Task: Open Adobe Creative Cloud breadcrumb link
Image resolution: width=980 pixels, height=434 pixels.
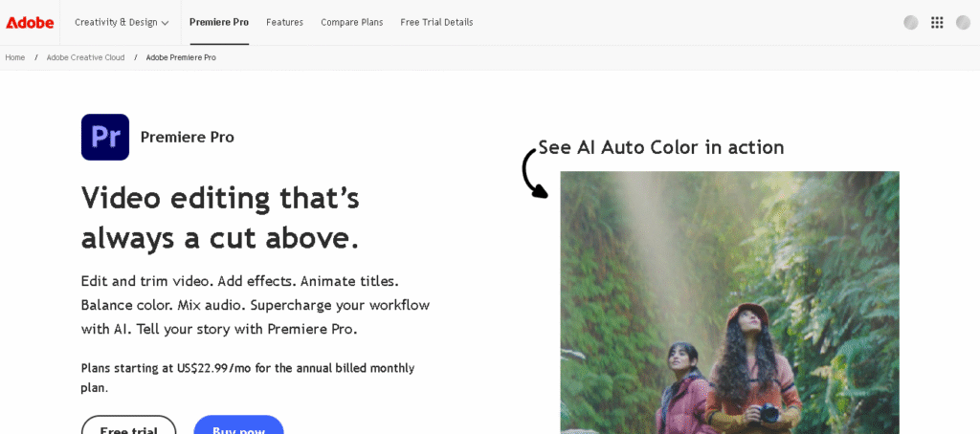Action: [x=85, y=57]
